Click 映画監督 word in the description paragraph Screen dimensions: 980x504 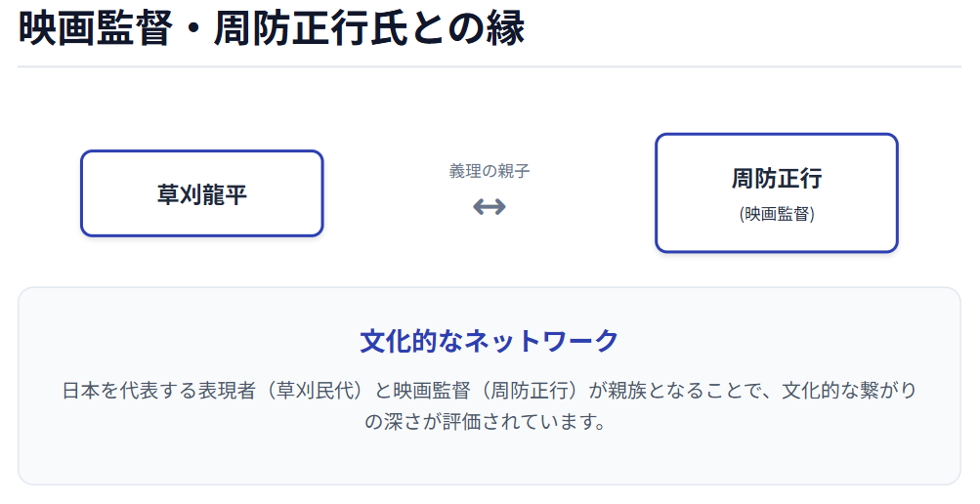427,391
